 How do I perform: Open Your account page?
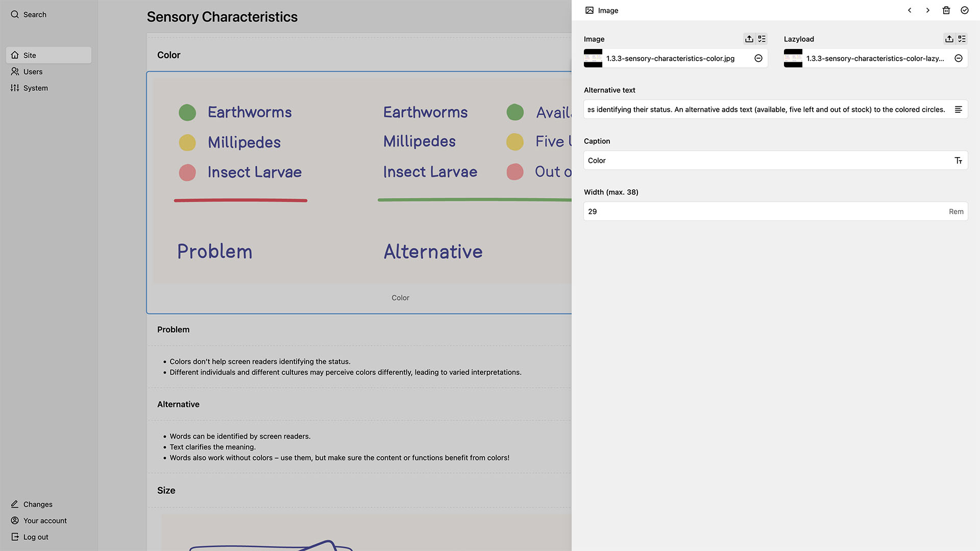pos(44,520)
